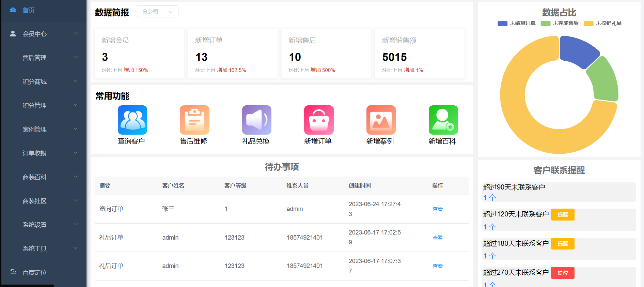Click 提醒 button for 超过180天未联系客户
644x287 pixels.
563,244
